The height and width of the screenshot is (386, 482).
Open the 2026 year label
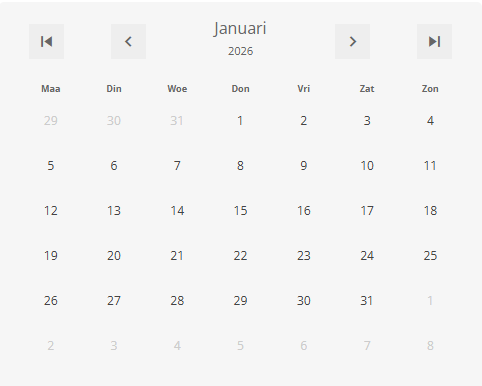[240, 51]
